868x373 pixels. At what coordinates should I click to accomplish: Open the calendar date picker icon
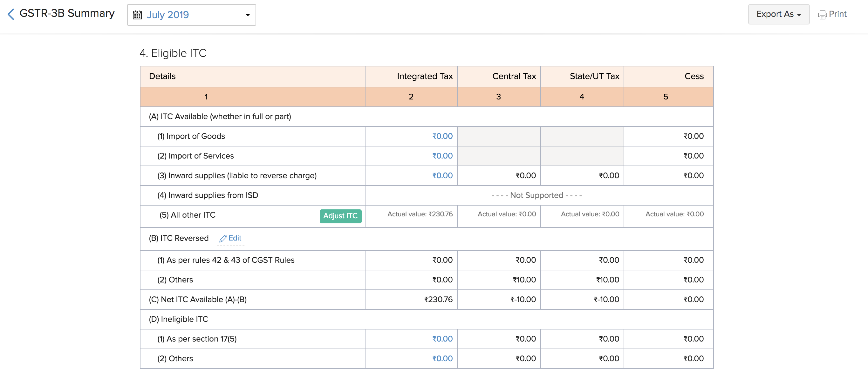[x=137, y=14]
